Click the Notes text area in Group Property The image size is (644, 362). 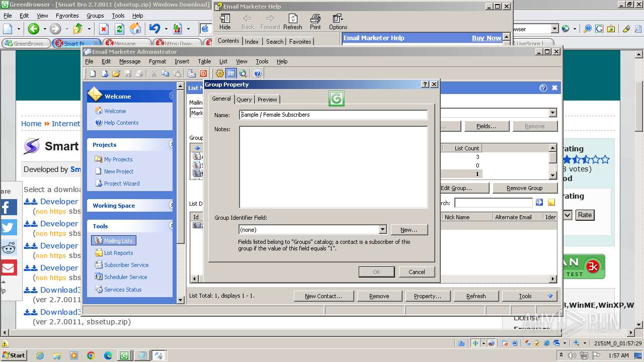pyautogui.click(x=333, y=167)
